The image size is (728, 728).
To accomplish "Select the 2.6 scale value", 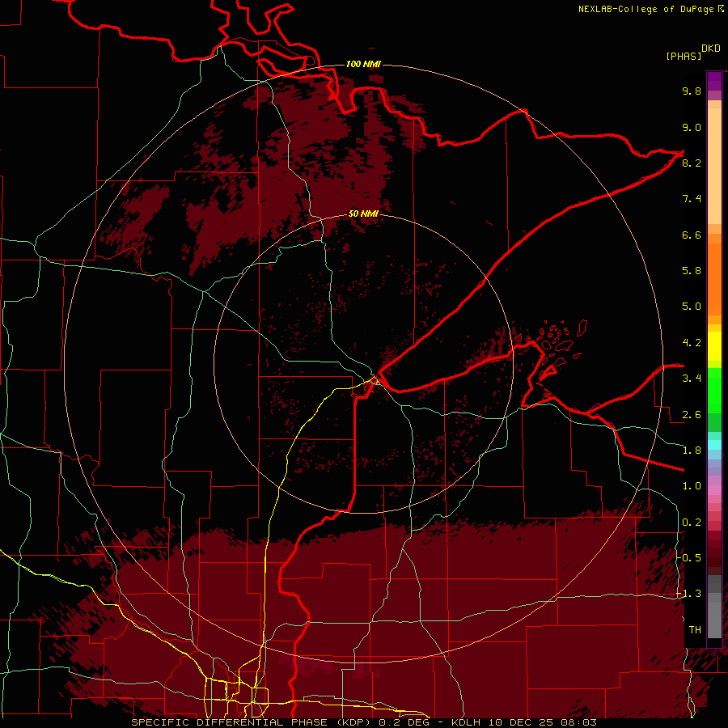I will (692, 415).
